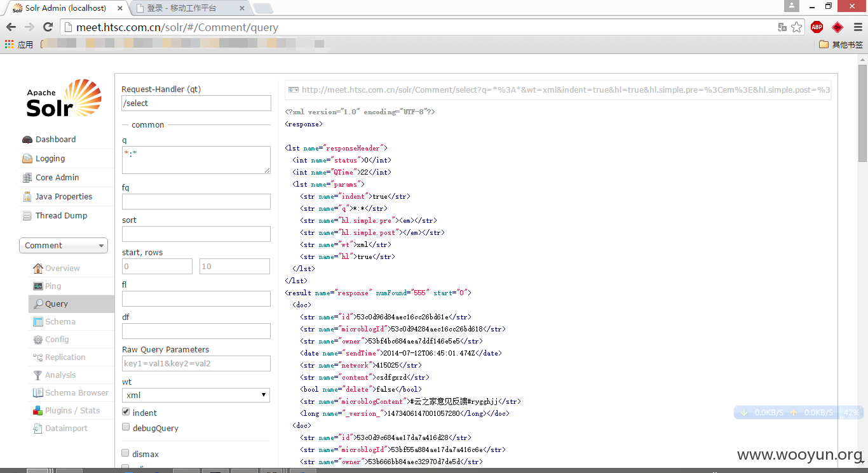Uncheck the indent checkbox

(x=126, y=412)
